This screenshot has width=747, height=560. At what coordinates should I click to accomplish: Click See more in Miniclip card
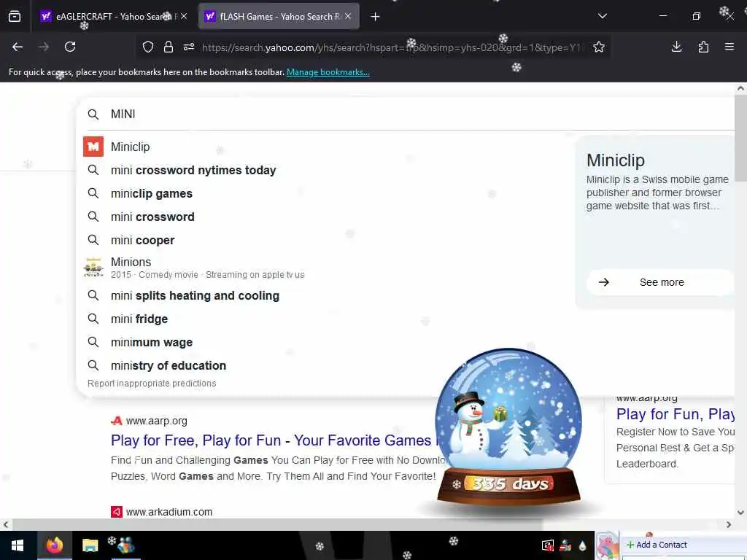(x=660, y=282)
